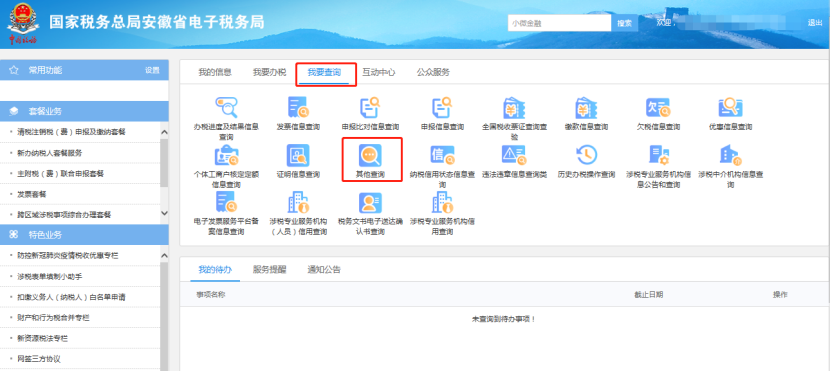Open 涉税中介机构信息查询 icon
This screenshot has width=831, height=372.
[x=730, y=155]
